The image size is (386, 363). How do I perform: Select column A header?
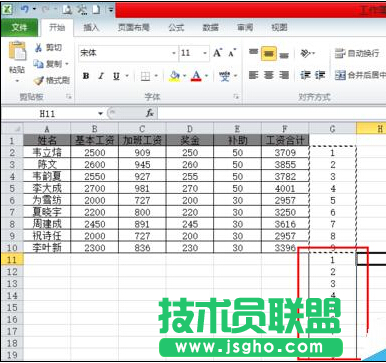47,129
